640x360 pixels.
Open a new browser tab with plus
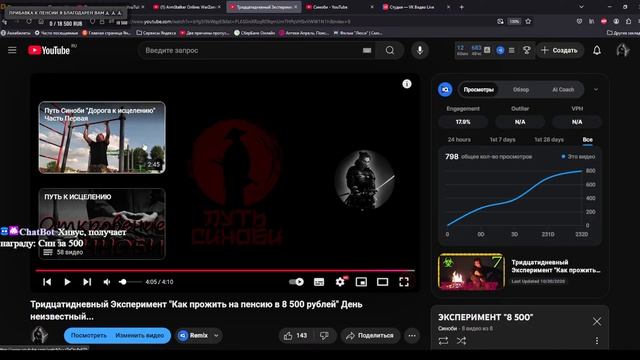(x=462, y=7)
